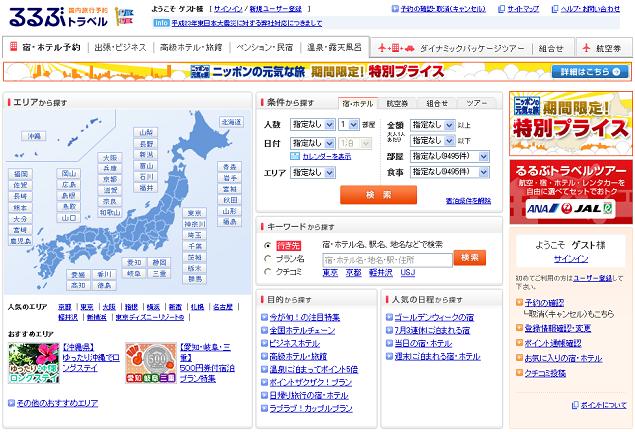Click the ヘルプ・お問い合わせ help icon
Screen dimensions: 635x432
[x=555, y=9]
